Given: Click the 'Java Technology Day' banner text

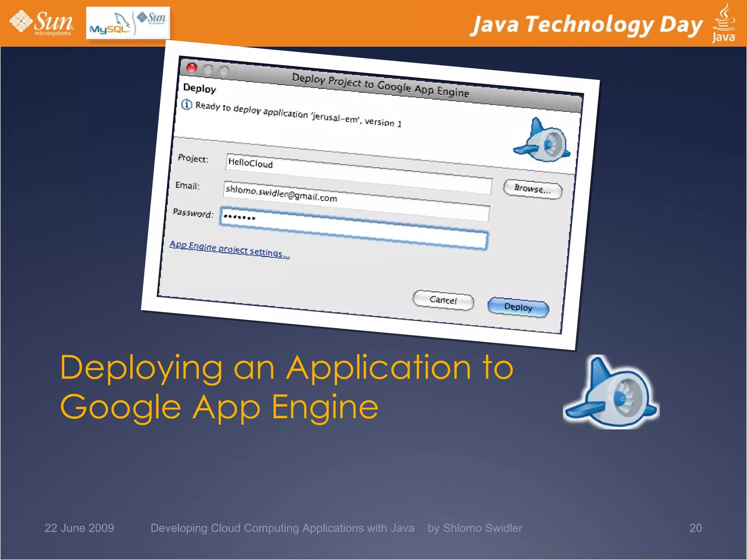Looking at the screenshot, I should [587, 25].
